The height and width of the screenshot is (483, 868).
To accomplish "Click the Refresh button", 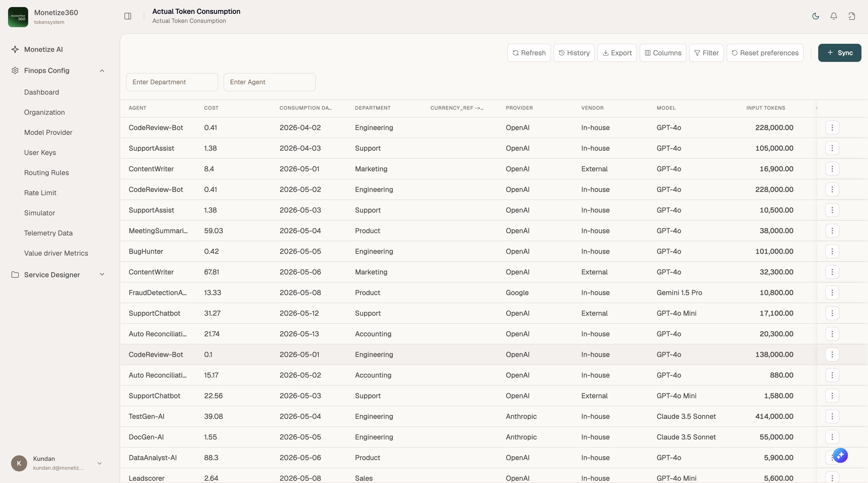I will [x=529, y=53].
